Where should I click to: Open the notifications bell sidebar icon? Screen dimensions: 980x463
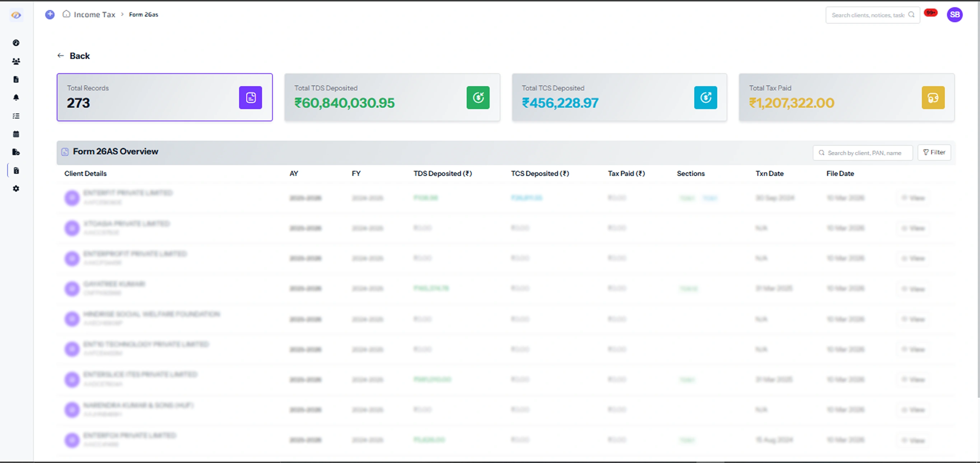point(16,97)
